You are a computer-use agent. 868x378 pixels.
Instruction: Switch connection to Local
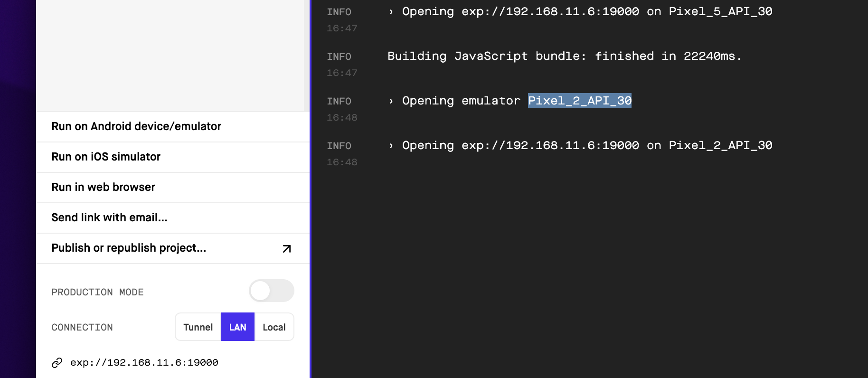tap(274, 327)
